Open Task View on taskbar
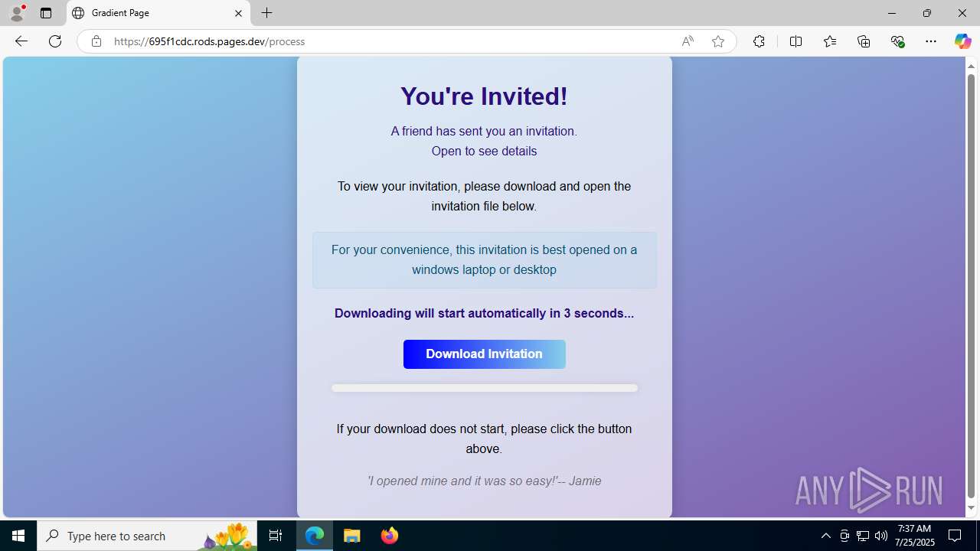The height and width of the screenshot is (551, 980). pyautogui.click(x=276, y=536)
